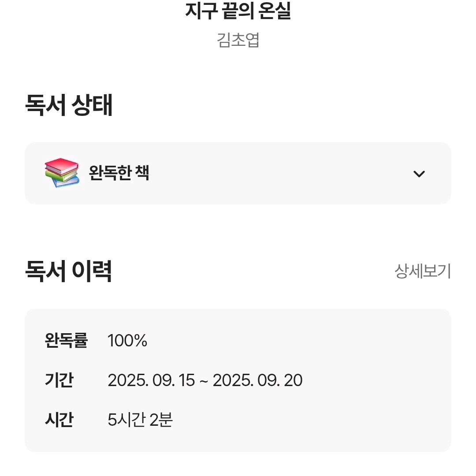
Task: Expand the reading status chevron arrow
Action: click(419, 174)
